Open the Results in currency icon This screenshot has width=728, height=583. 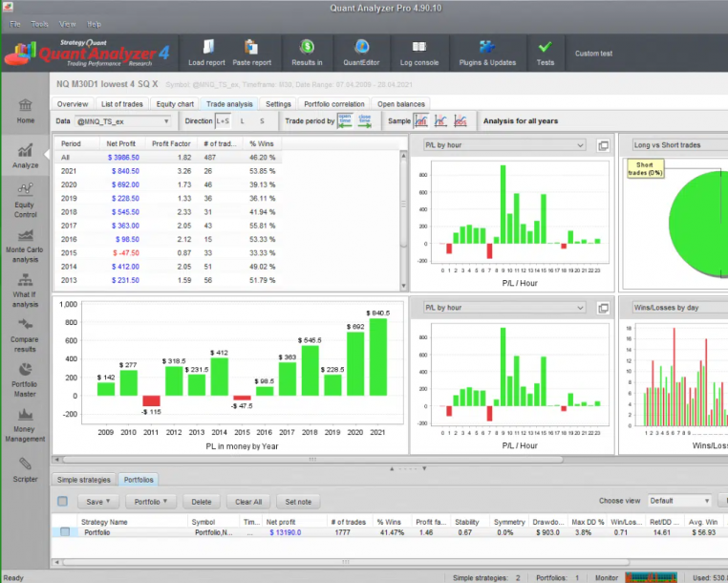tap(307, 47)
